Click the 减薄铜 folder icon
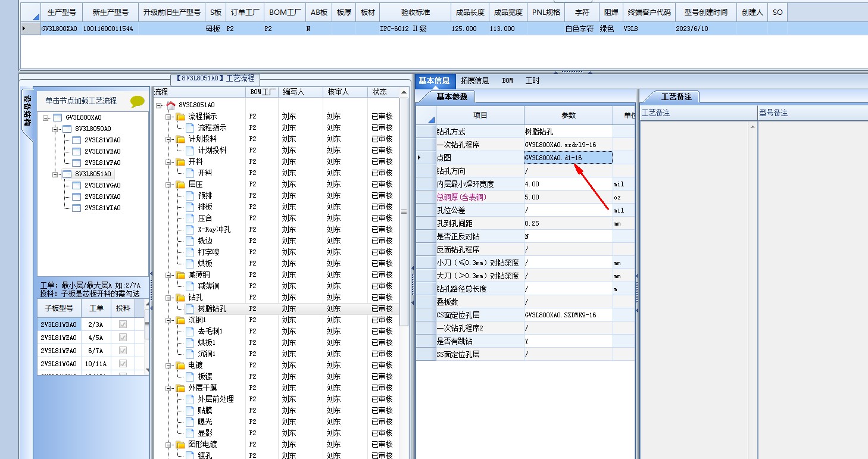Image resolution: width=868 pixels, height=459 pixels. click(181, 275)
